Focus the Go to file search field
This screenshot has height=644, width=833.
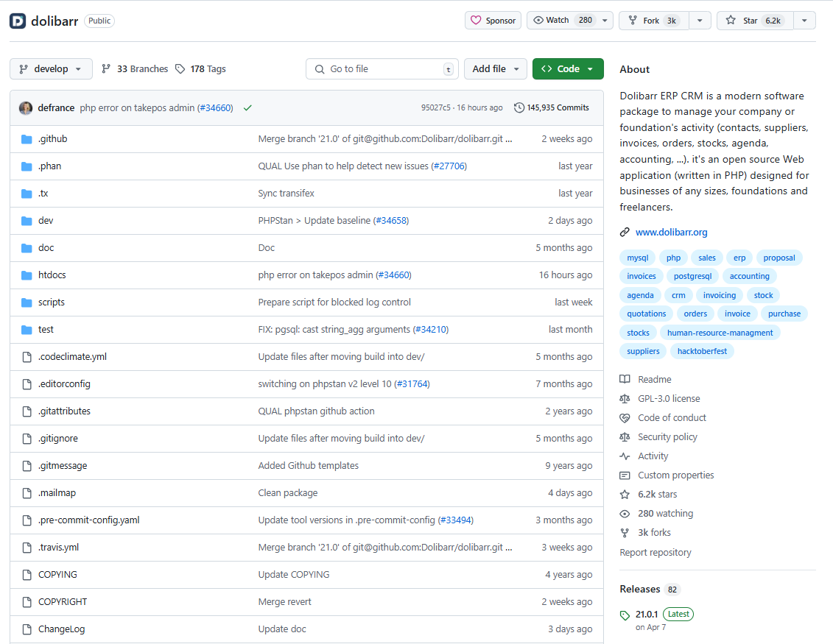click(382, 69)
